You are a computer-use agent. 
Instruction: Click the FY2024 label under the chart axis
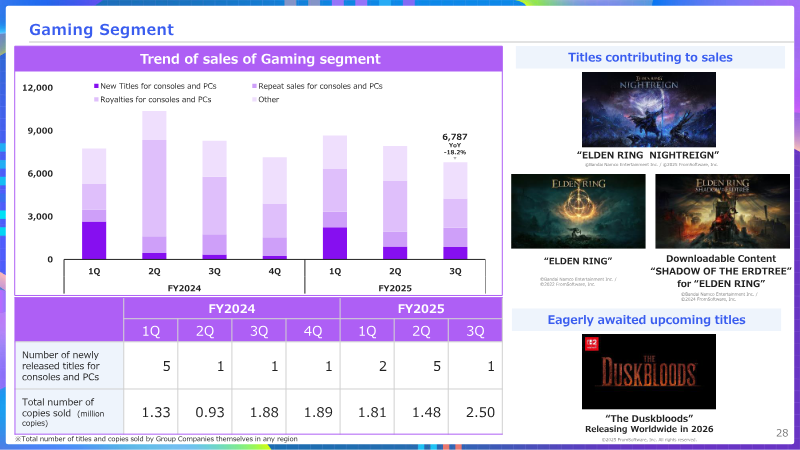click(x=184, y=288)
